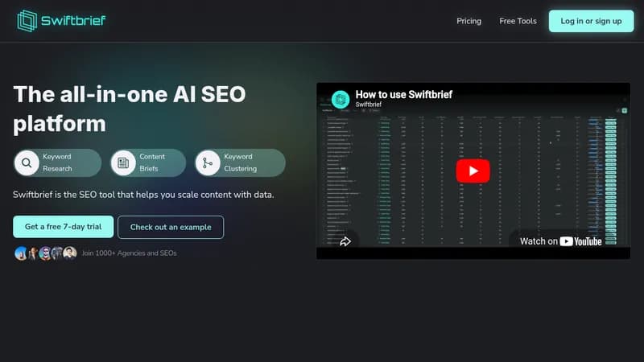644x362 pixels.
Task: Click the Swiftbrief channel name under video title
Action: [369, 105]
